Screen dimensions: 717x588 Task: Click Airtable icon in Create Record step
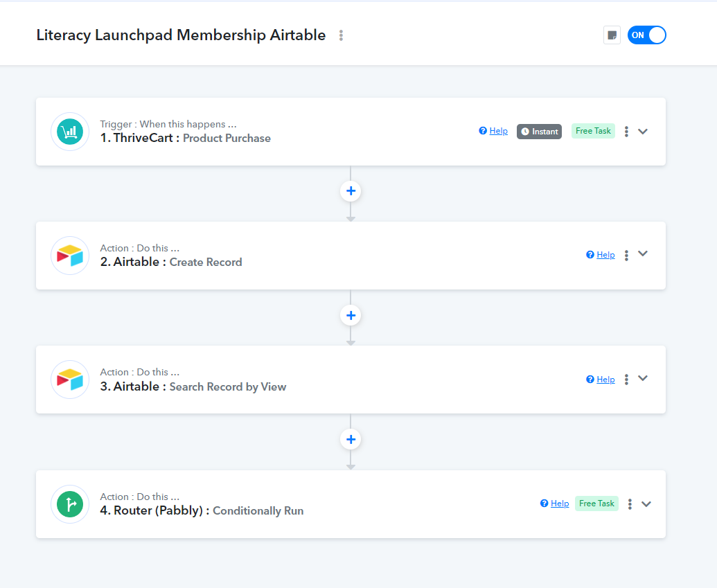point(70,256)
